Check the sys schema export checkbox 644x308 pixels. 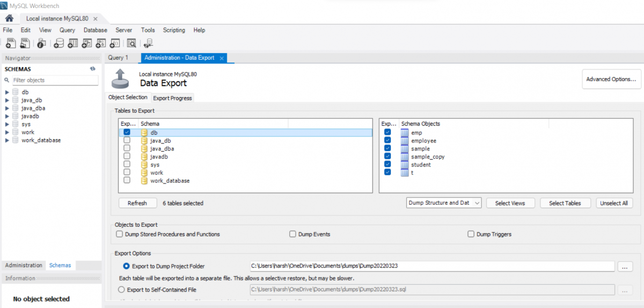click(127, 164)
